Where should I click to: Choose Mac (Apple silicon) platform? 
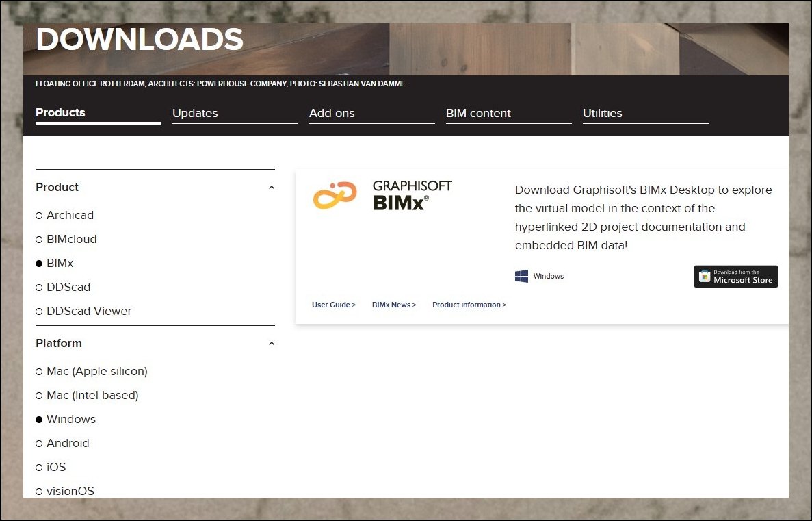[x=91, y=371]
